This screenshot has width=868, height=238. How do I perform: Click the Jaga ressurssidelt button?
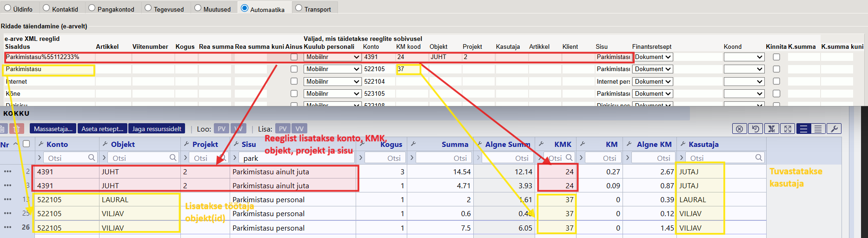tap(157, 129)
